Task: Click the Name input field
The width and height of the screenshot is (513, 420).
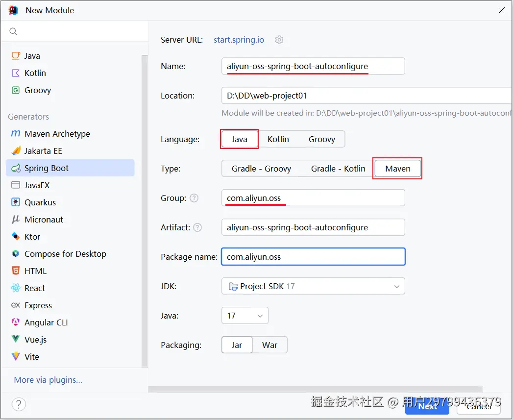Action: 313,66
